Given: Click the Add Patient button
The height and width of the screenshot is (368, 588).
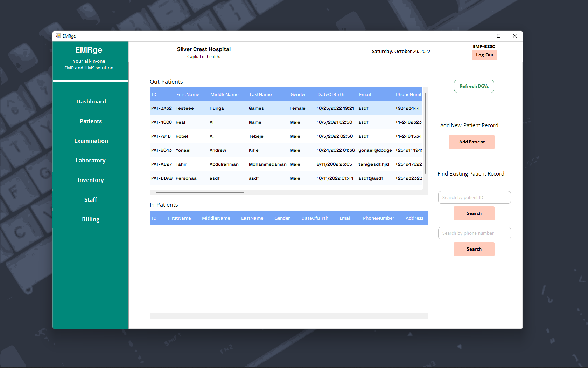Looking at the screenshot, I should click(472, 142).
